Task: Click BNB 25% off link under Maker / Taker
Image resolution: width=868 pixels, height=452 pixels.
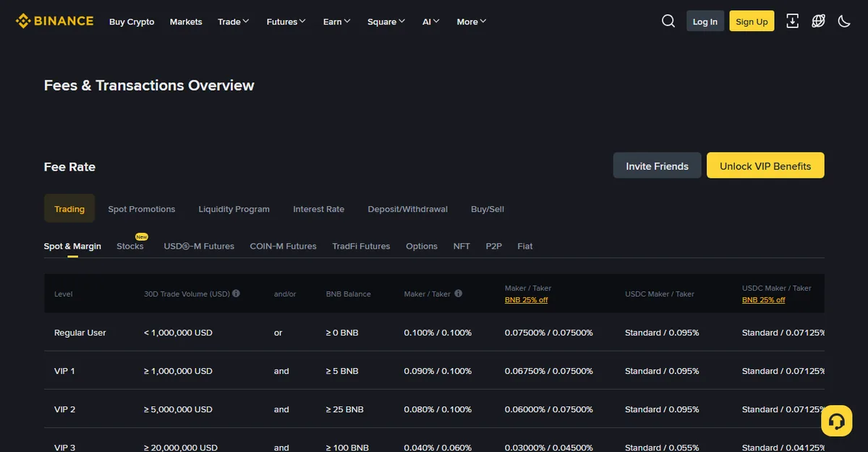Action: pyautogui.click(x=527, y=299)
